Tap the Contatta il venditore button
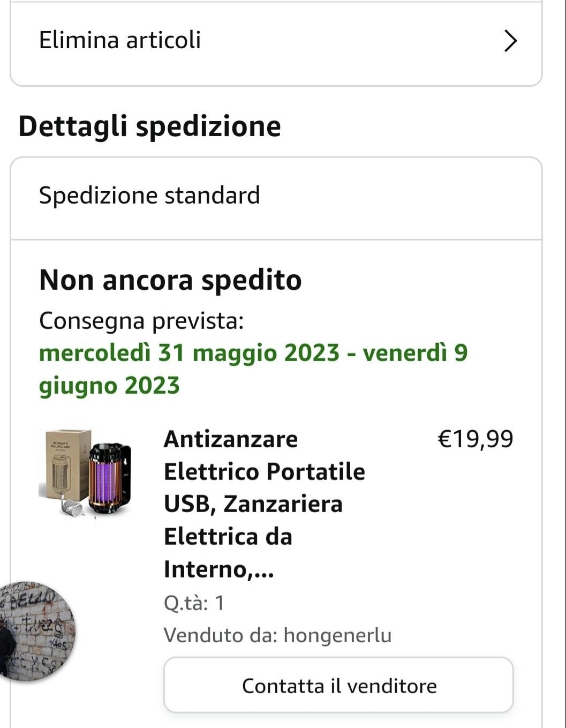This screenshot has height=728, width=566. click(338, 685)
